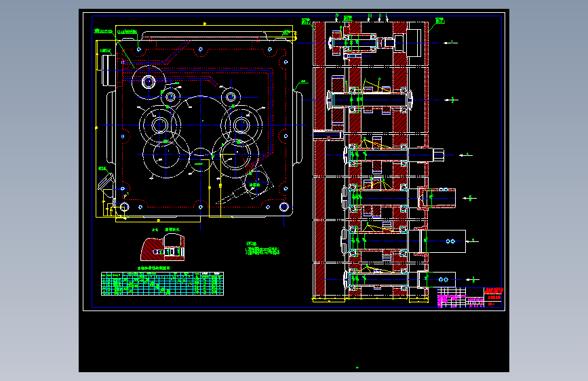Select the red-hatched enlarged detail section view
The width and height of the screenshot is (588, 381).
click(x=163, y=247)
